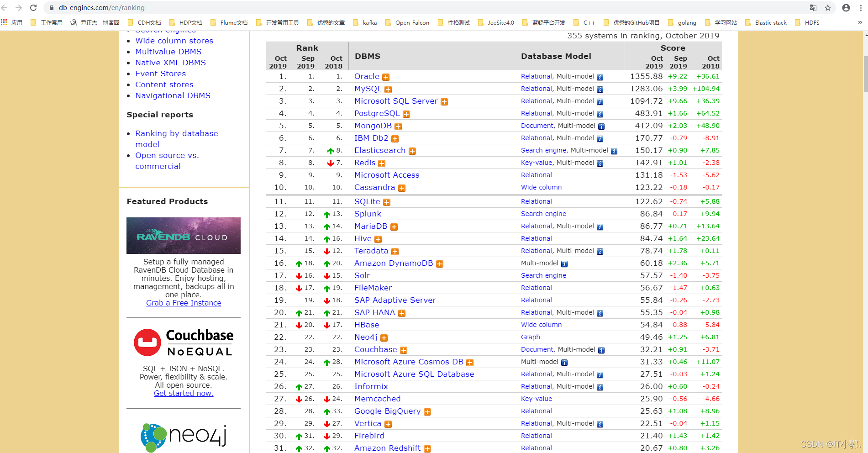Click plus icon beside MySQL

pos(388,90)
